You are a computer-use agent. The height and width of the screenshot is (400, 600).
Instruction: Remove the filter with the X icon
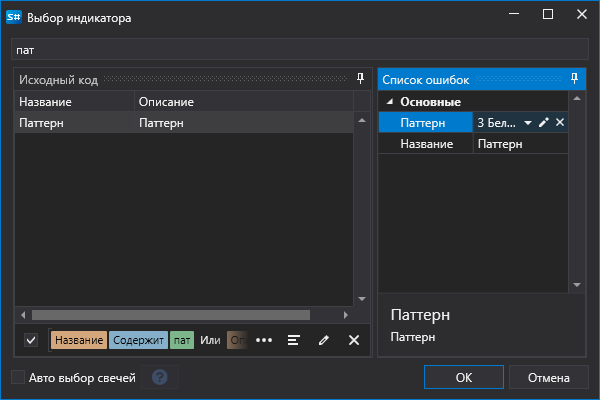pos(354,340)
